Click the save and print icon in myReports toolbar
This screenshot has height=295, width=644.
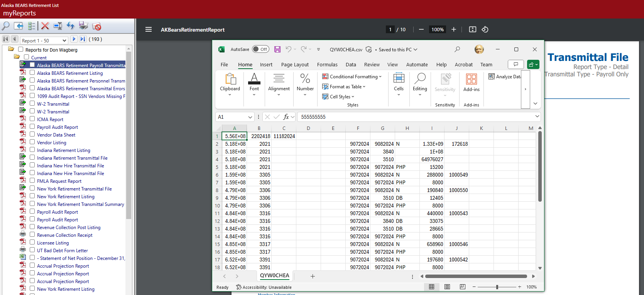(x=83, y=26)
